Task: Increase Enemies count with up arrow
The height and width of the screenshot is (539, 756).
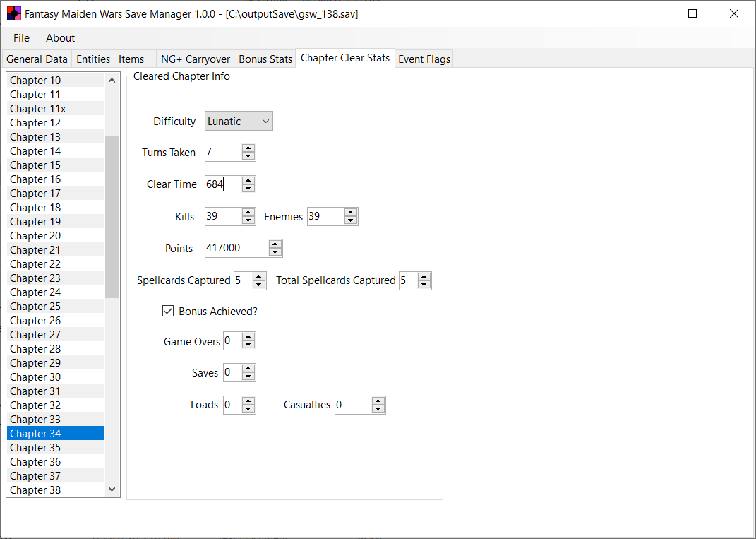Action: 351,213
